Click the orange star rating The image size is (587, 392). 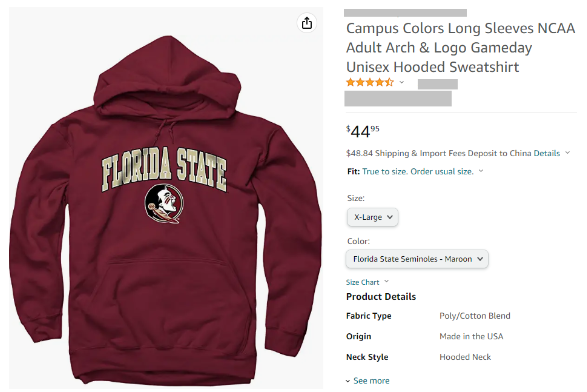pyautogui.click(x=370, y=82)
